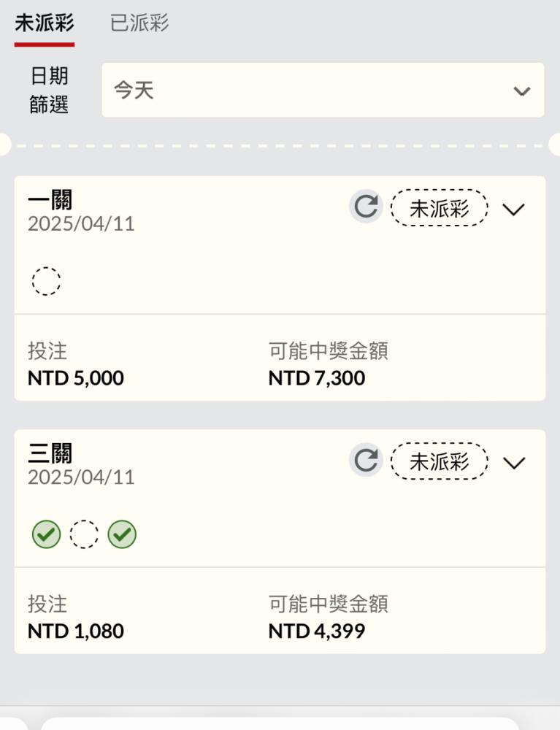Expand the 一關 bet details chevron
Viewport: 560px width, 730px height.
(x=514, y=210)
